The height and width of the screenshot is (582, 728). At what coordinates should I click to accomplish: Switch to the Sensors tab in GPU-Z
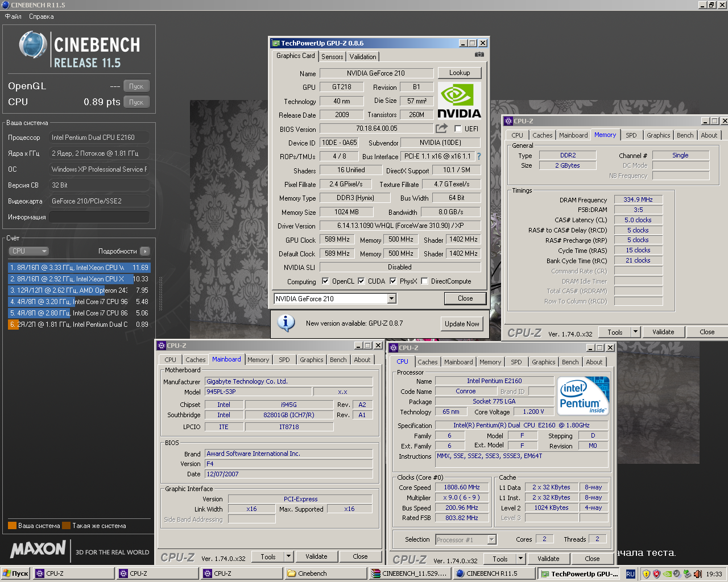[332, 56]
